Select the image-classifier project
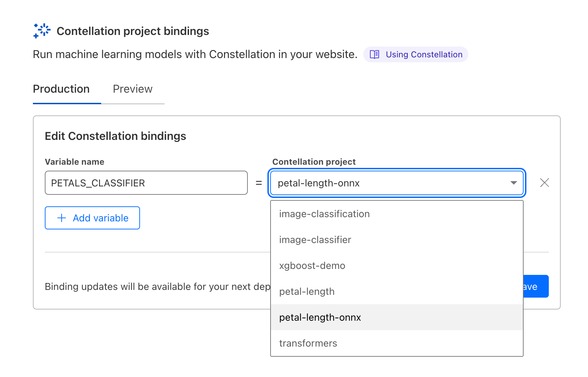588x377 pixels. [x=315, y=240]
